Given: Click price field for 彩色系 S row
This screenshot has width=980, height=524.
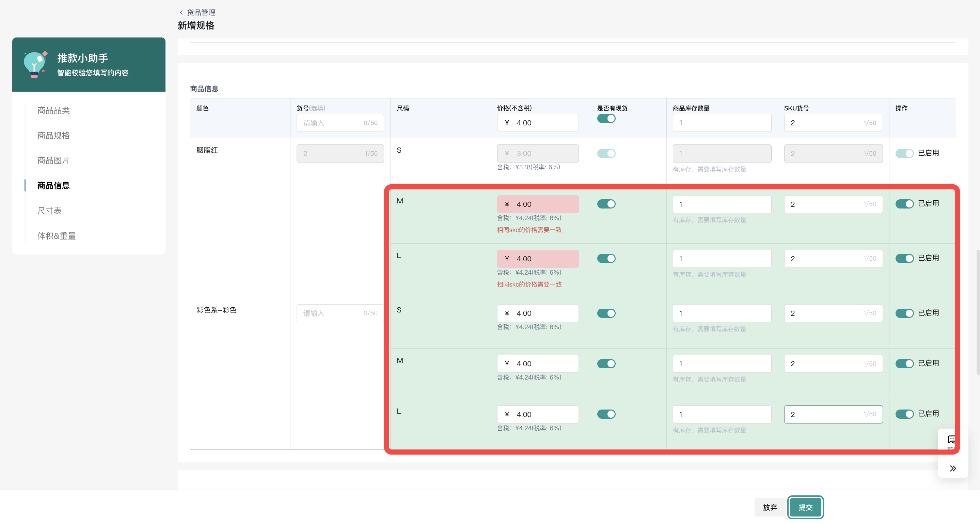Looking at the screenshot, I should click(538, 313).
